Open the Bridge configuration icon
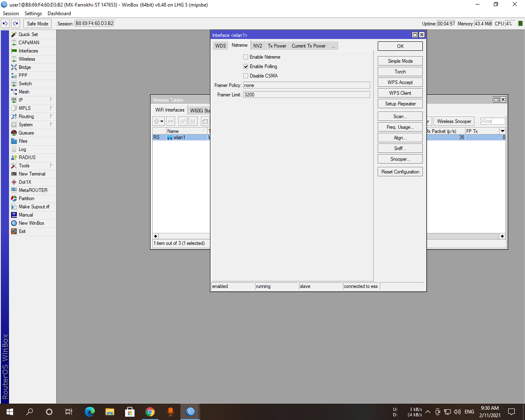Screen dimensions: 525x420 [x=13, y=67]
